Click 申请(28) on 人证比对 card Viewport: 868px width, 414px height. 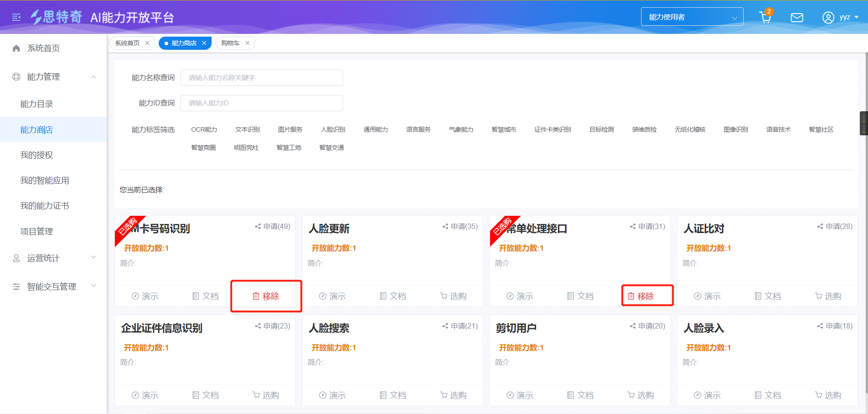(835, 226)
